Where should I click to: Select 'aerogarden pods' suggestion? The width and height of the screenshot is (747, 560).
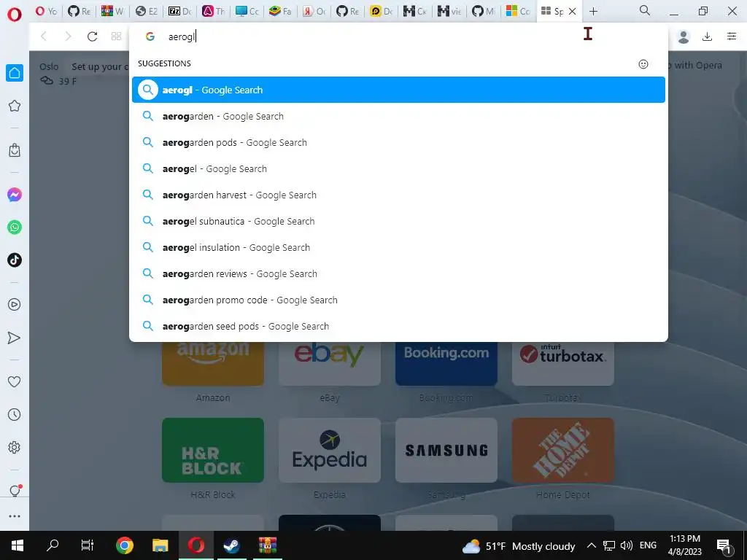pos(398,142)
